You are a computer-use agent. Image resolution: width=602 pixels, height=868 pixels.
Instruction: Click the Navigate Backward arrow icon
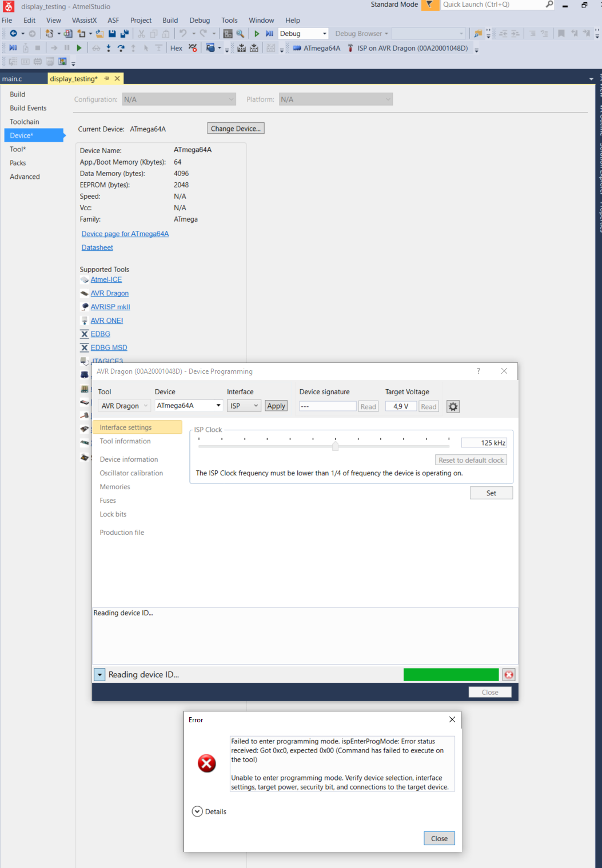click(x=13, y=34)
